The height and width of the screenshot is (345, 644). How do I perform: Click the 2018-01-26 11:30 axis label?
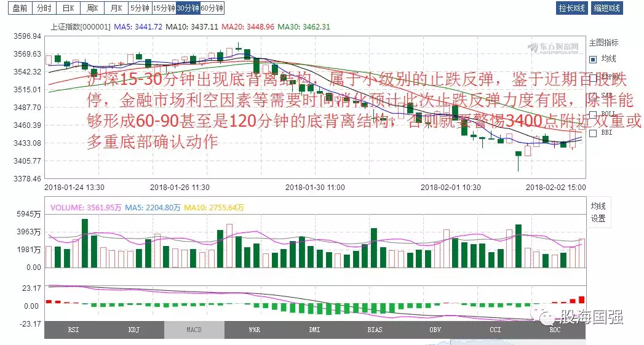coord(180,188)
